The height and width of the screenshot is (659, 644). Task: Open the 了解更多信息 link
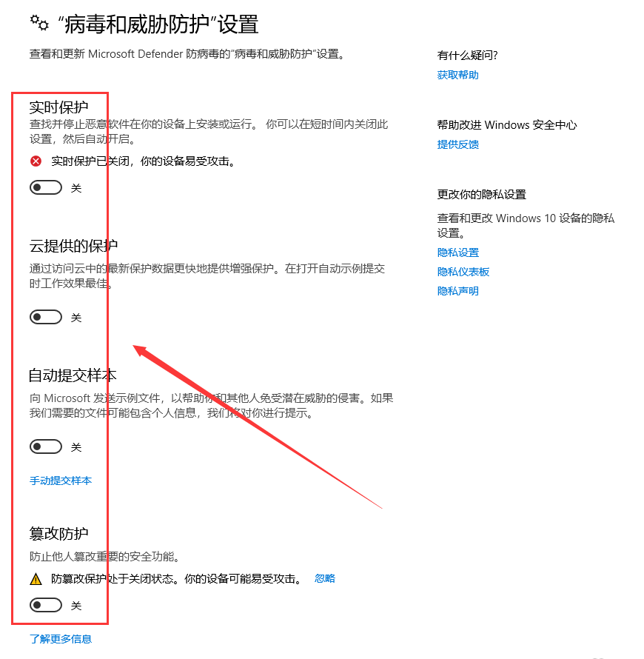[61, 639]
